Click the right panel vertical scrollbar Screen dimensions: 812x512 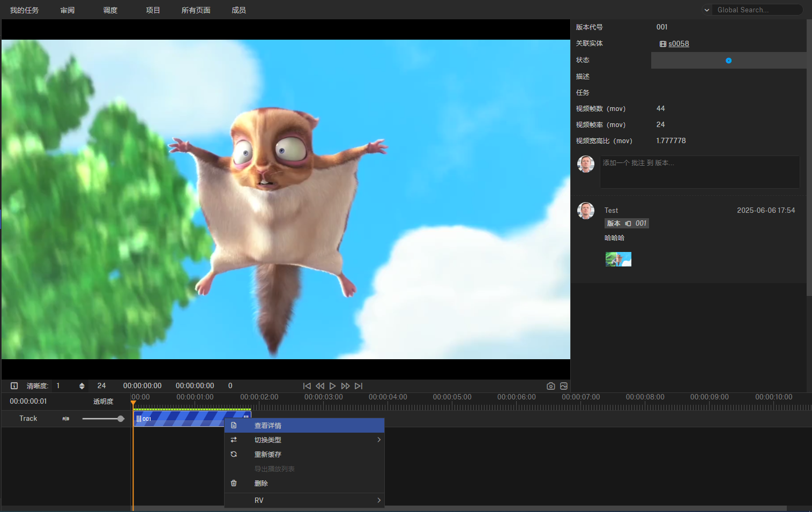809,158
